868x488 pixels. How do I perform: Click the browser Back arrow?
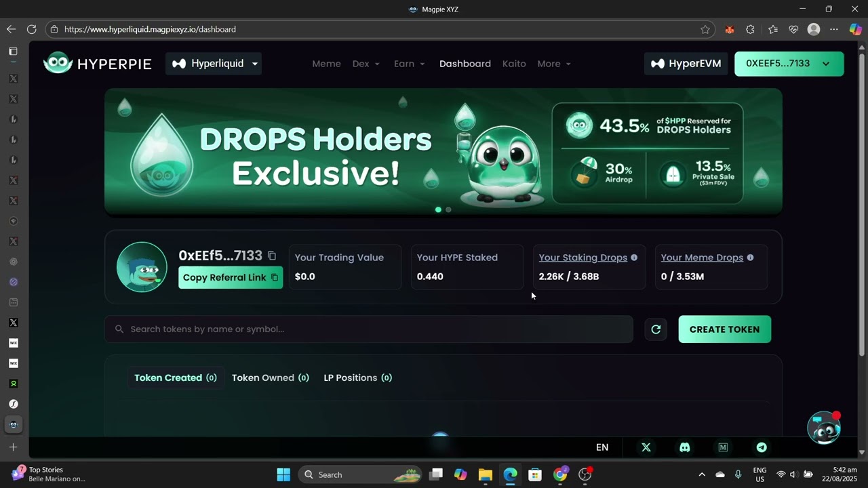(x=11, y=29)
